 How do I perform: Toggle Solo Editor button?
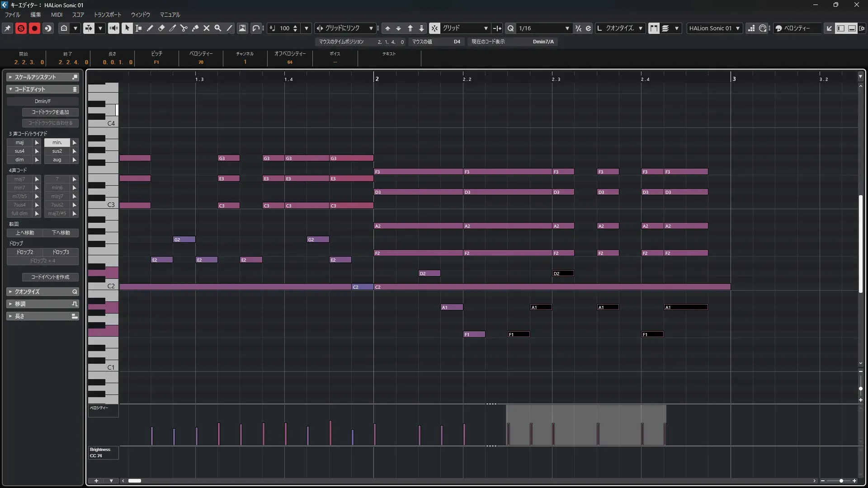[21, 28]
